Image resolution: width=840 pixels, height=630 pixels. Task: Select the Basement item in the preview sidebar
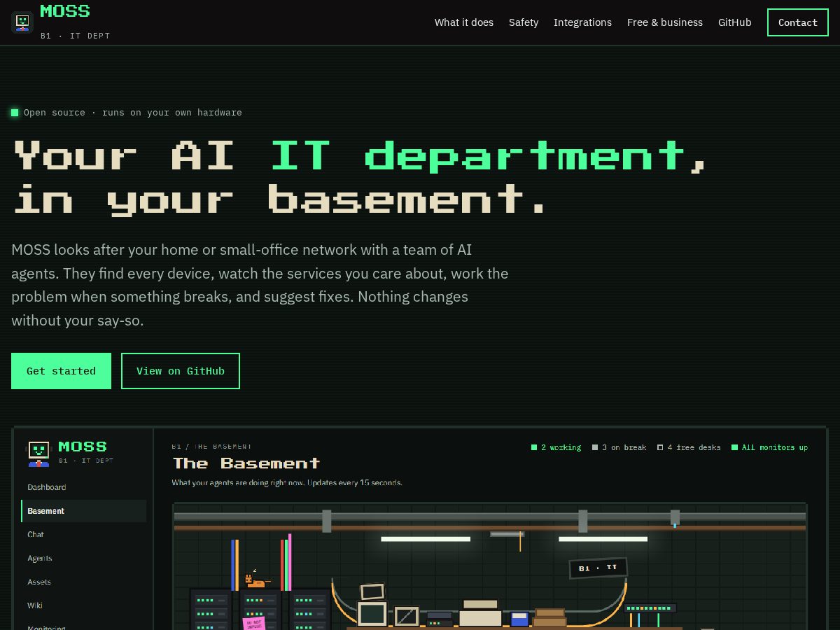(x=84, y=511)
